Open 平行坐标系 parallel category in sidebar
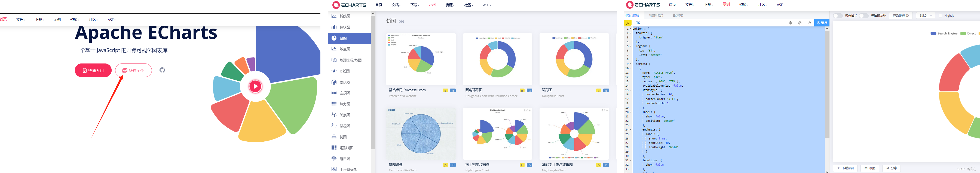The image size is (980, 173). click(349, 169)
